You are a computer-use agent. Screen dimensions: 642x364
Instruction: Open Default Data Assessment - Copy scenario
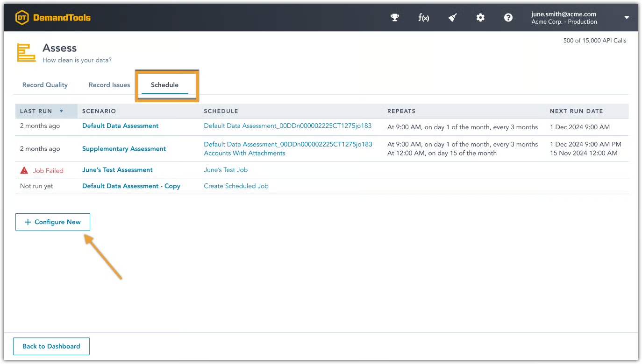click(x=131, y=186)
